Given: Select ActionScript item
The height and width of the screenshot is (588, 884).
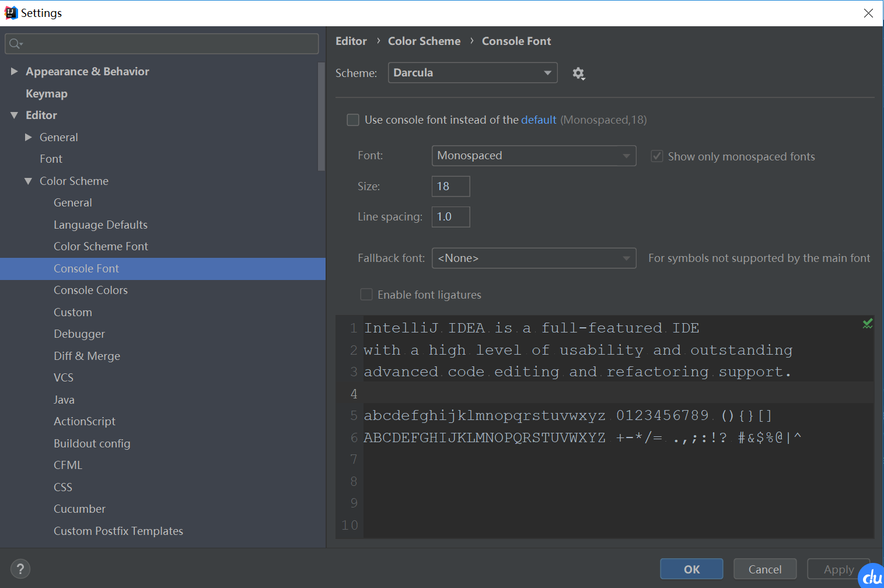Looking at the screenshot, I should click(x=85, y=422).
